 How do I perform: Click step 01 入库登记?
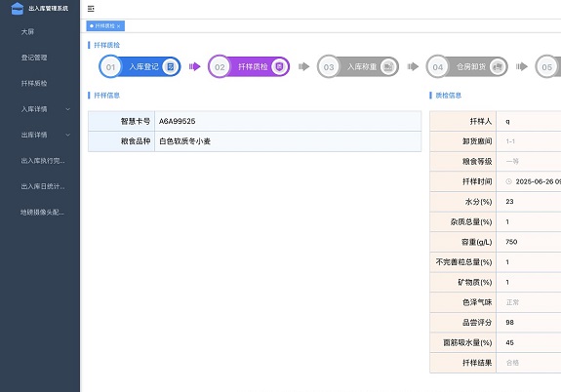[140, 66]
